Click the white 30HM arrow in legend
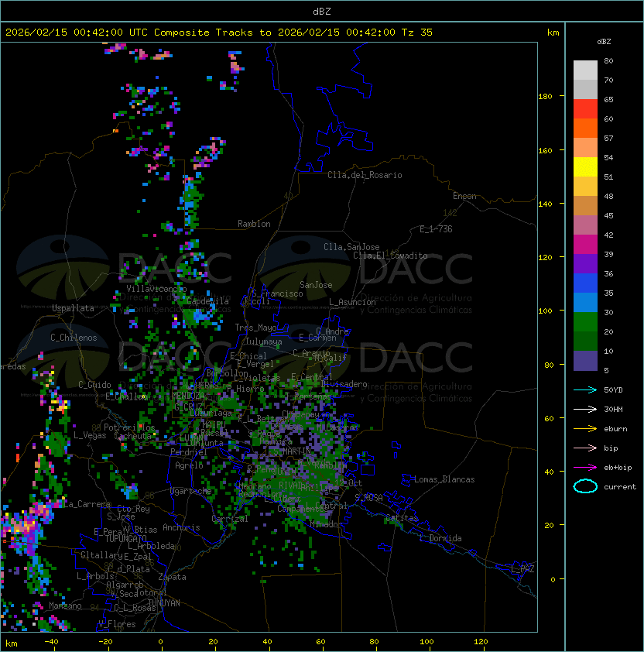644x652 pixels. click(x=585, y=409)
